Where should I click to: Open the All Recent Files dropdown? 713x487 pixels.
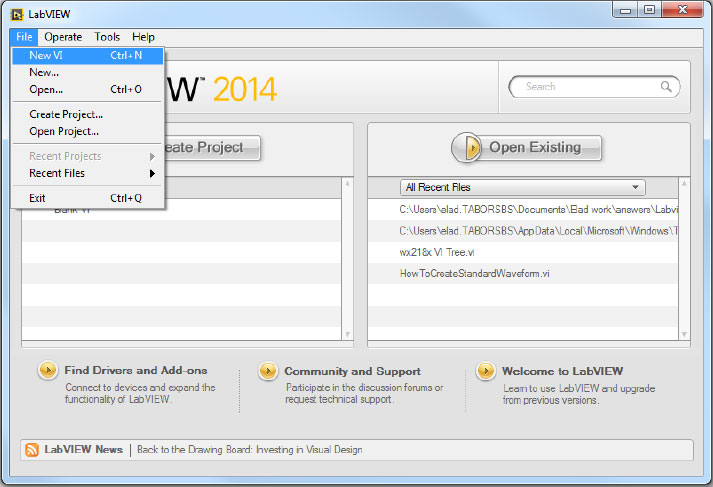(522, 187)
